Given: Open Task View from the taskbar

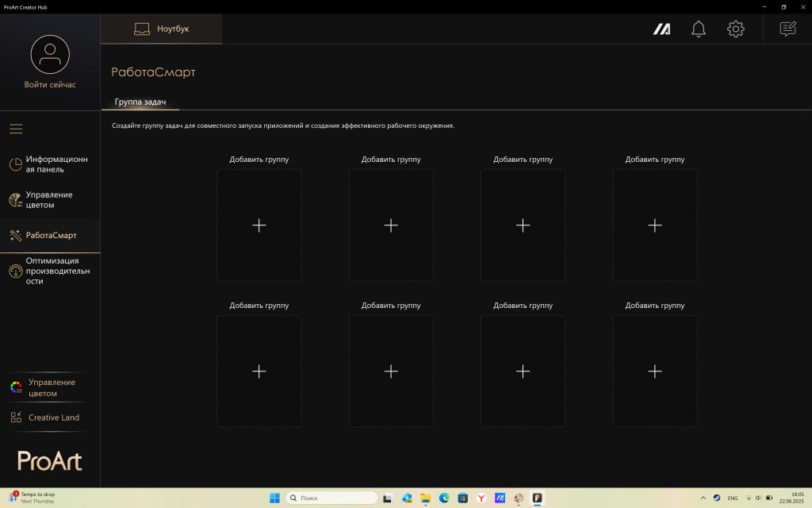Looking at the screenshot, I should (x=387, y=498).
